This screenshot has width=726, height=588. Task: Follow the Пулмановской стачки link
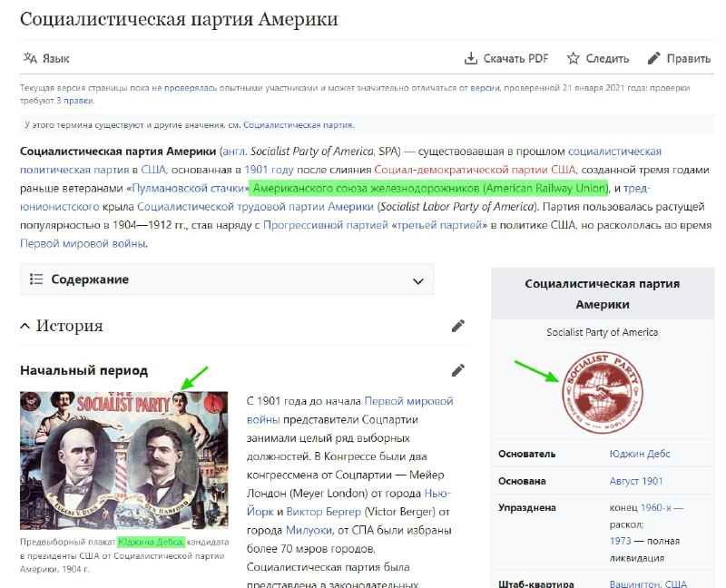pyautogui.click(x=188, y=189)
